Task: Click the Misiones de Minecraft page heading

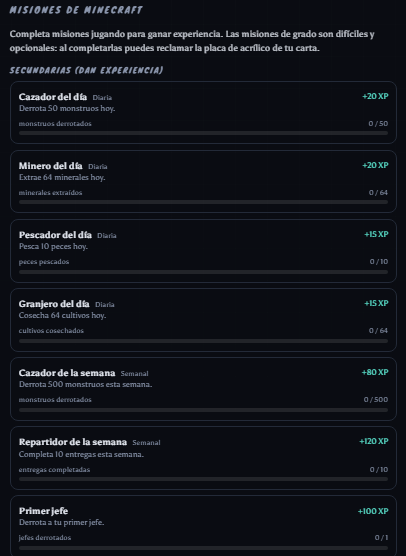Action: pyautogui.click(x=76, y=10)
